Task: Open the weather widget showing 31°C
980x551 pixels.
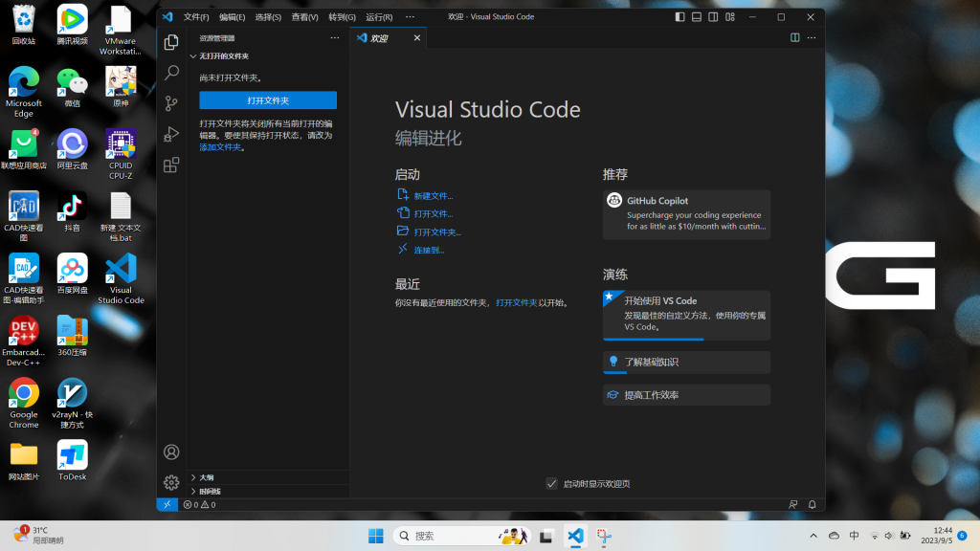Action: (38, 536)
